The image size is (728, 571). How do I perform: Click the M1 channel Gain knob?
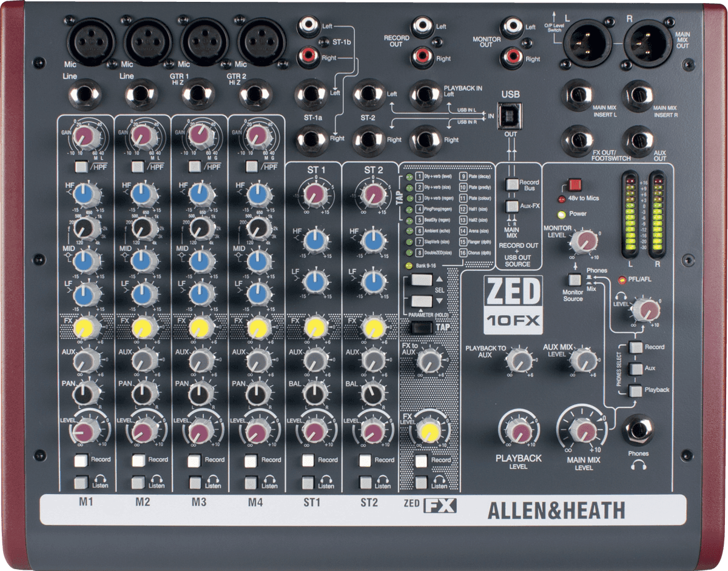coord(84,135)
